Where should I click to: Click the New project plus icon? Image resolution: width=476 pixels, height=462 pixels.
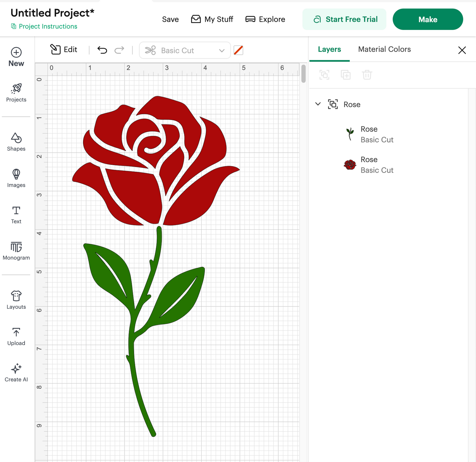click(x=16, y=52)
